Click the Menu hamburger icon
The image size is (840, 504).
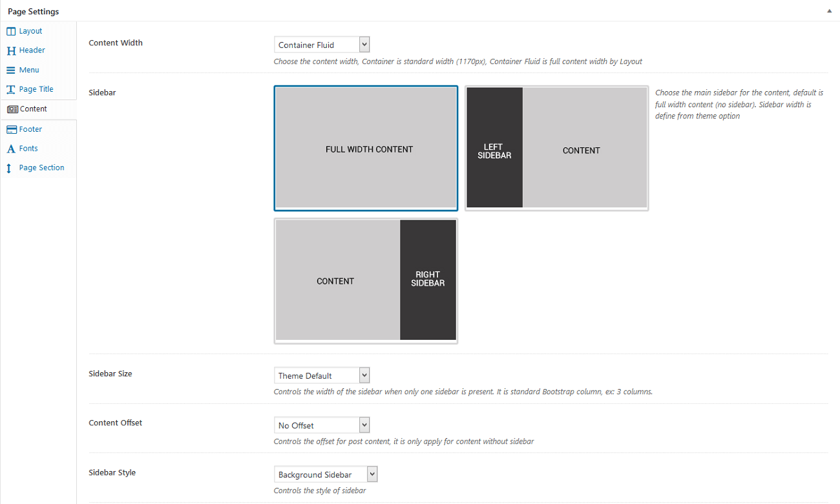click(x=11, y=70)
